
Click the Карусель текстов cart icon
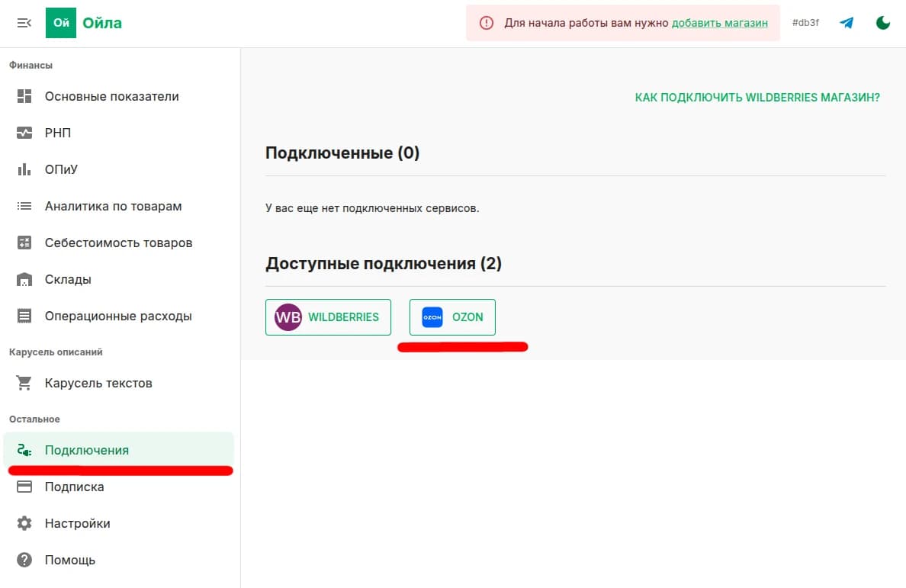24,383
